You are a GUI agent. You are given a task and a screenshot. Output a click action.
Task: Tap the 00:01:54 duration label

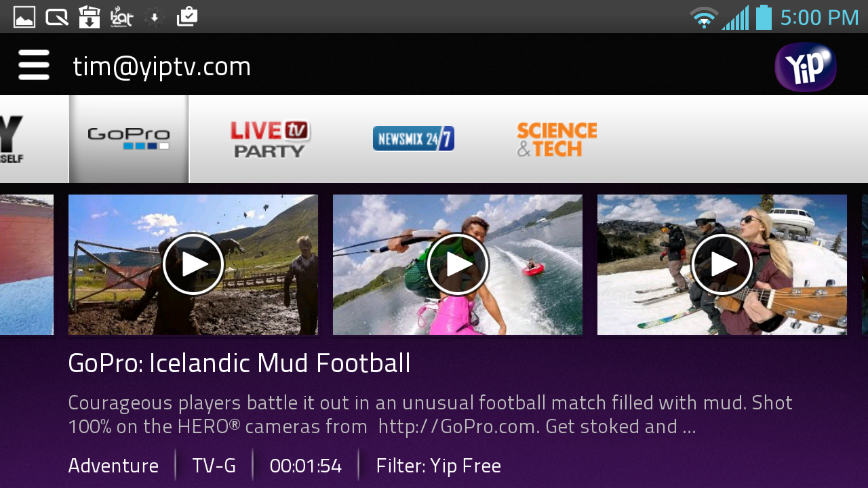coord(306,466)
